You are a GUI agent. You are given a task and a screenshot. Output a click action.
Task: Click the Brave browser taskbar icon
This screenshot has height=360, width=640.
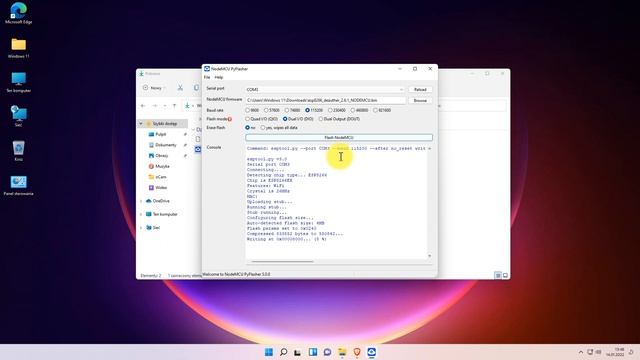[x=357, y=352]
